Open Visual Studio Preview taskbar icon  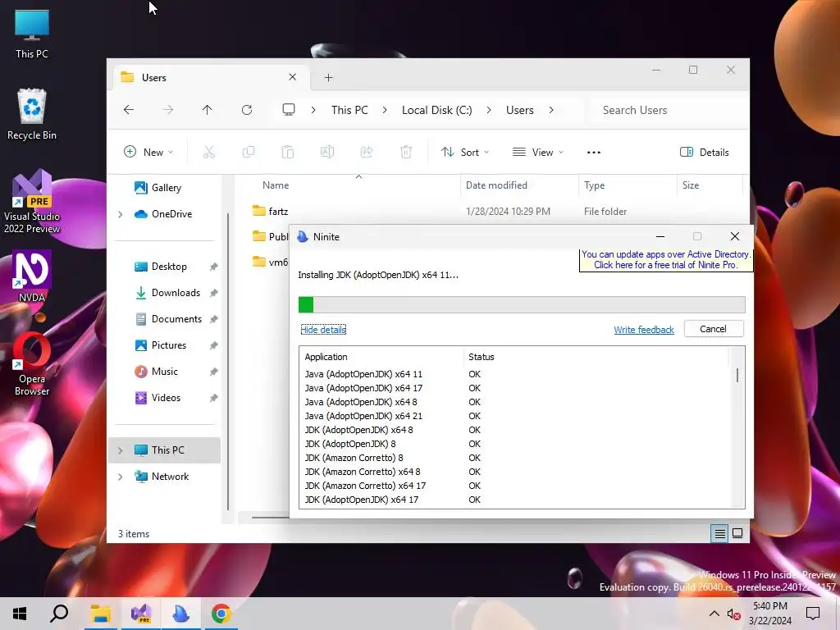pyautogui.click(x=141, y=614)
